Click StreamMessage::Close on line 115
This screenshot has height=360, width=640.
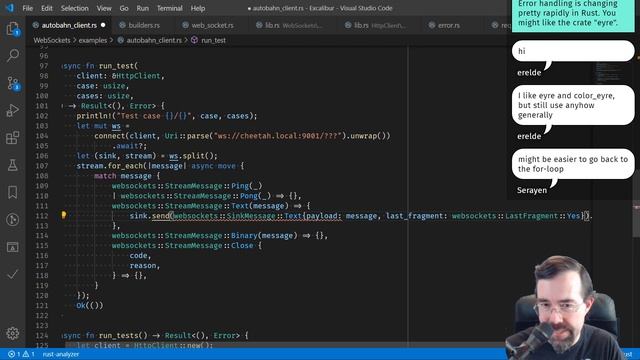click(209, 246)
